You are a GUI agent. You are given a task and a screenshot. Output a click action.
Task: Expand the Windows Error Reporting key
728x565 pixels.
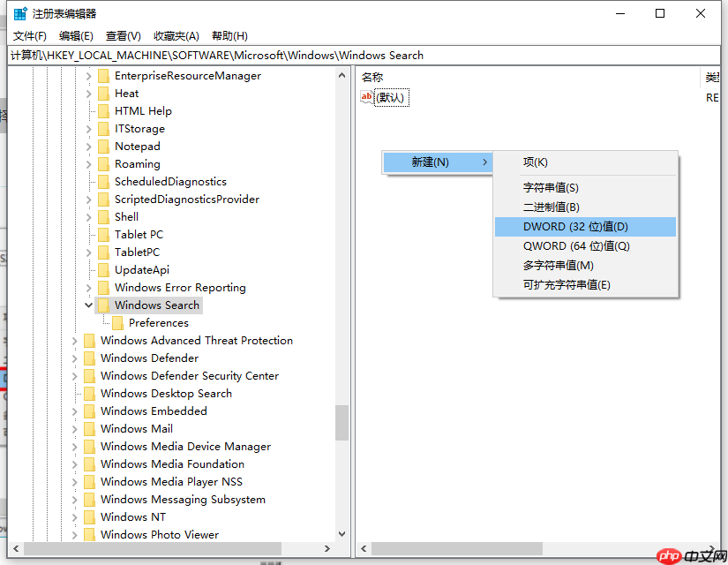88,288
